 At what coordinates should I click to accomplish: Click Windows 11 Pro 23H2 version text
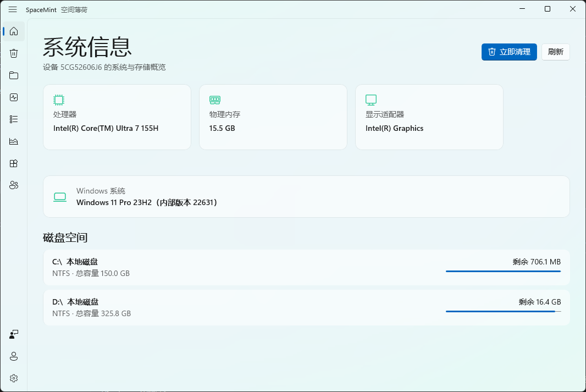point(146,202)
